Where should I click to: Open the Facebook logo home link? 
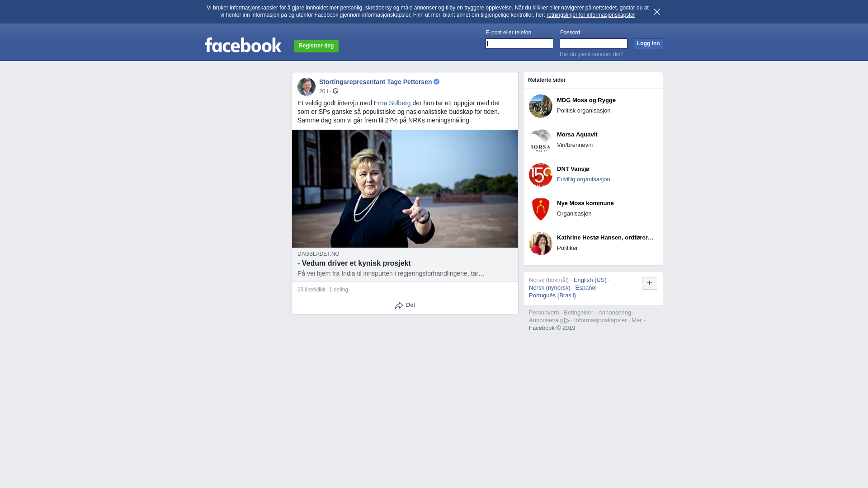coord(243,45)
